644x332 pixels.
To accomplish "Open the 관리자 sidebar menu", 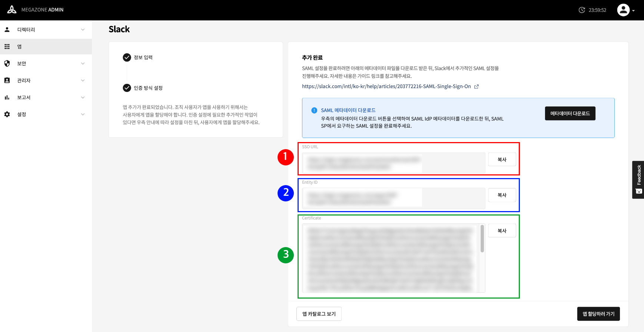I will coord(46,80).
